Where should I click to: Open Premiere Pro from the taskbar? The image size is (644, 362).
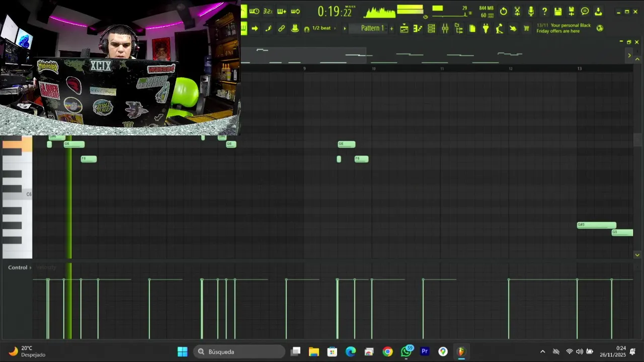pos(425,351)
